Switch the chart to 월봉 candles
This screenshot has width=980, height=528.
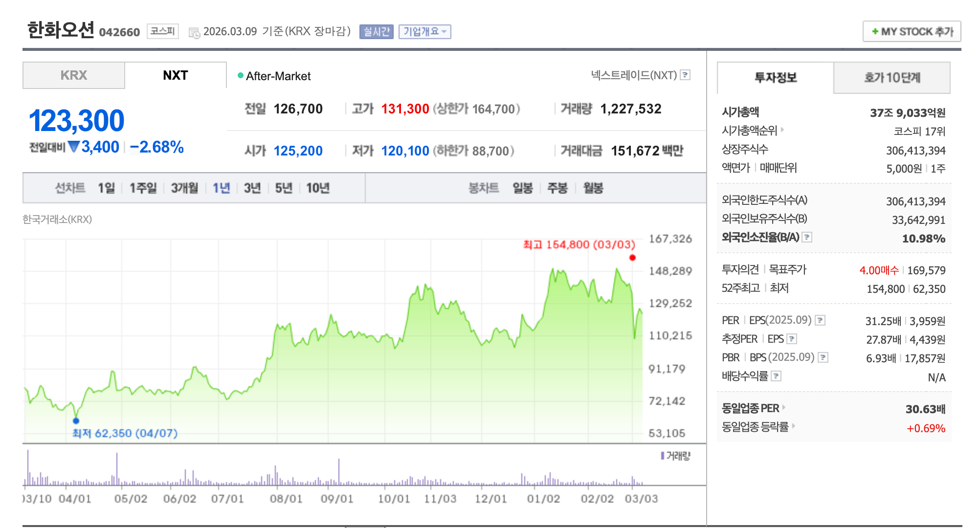tap(593, 188)
